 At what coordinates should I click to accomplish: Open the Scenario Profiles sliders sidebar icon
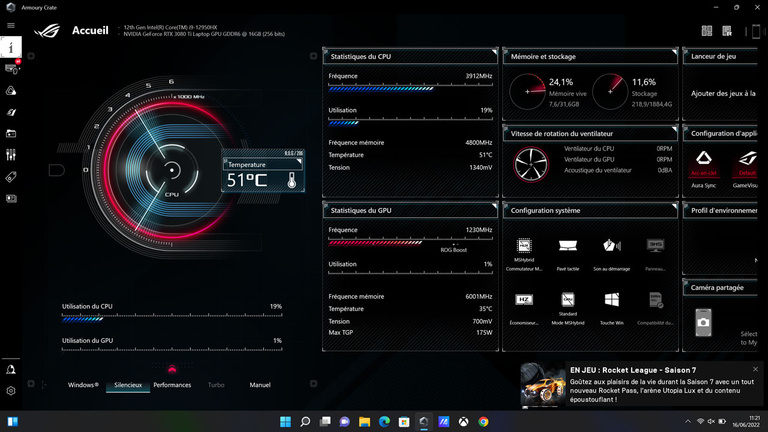click(11, 155)
